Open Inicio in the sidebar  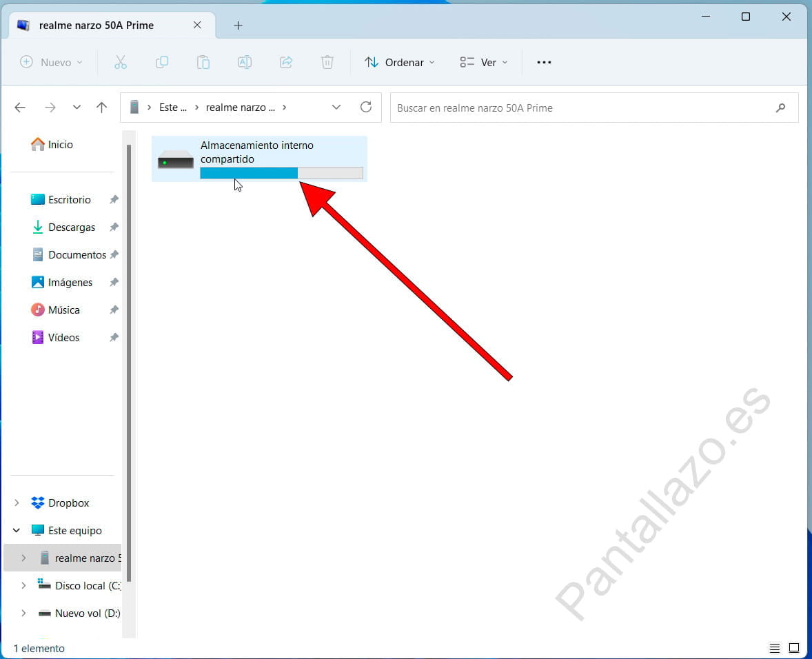tap(52, 145)
